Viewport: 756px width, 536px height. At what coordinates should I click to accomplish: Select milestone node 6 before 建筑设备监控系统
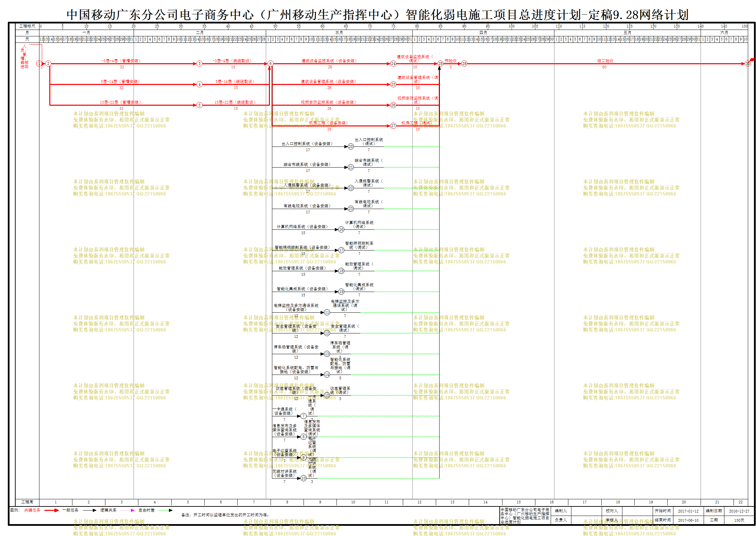coord(270,64)
